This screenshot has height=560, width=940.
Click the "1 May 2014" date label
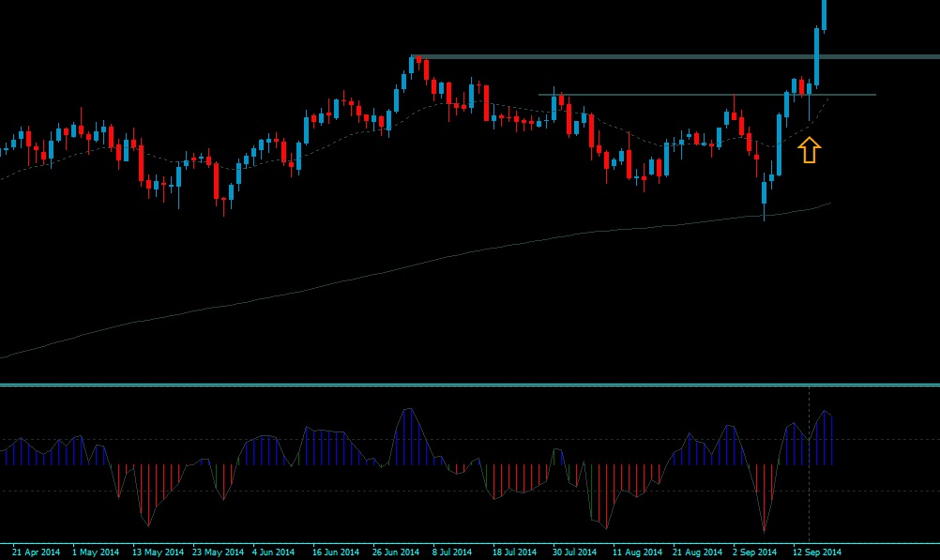click(x=96, y=552)
